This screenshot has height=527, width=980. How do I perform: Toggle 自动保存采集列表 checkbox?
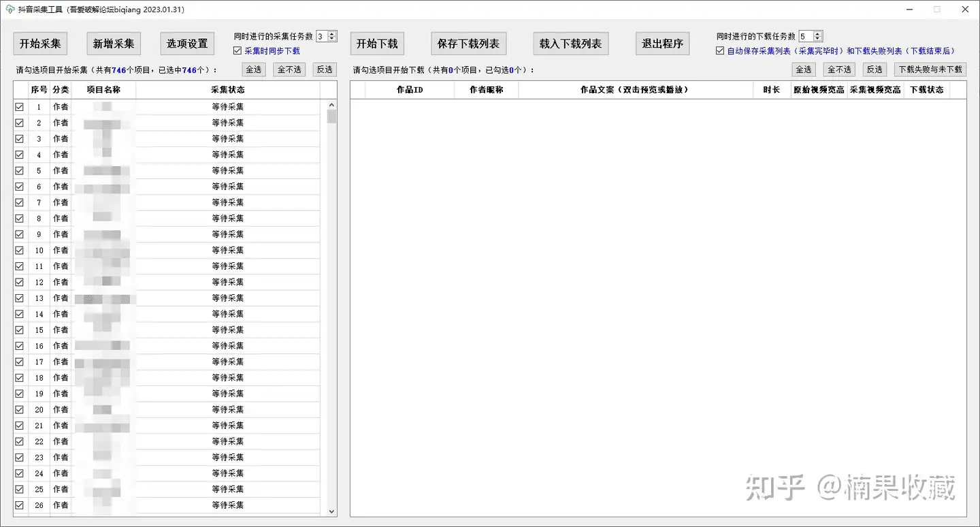(x=720, y=51)
